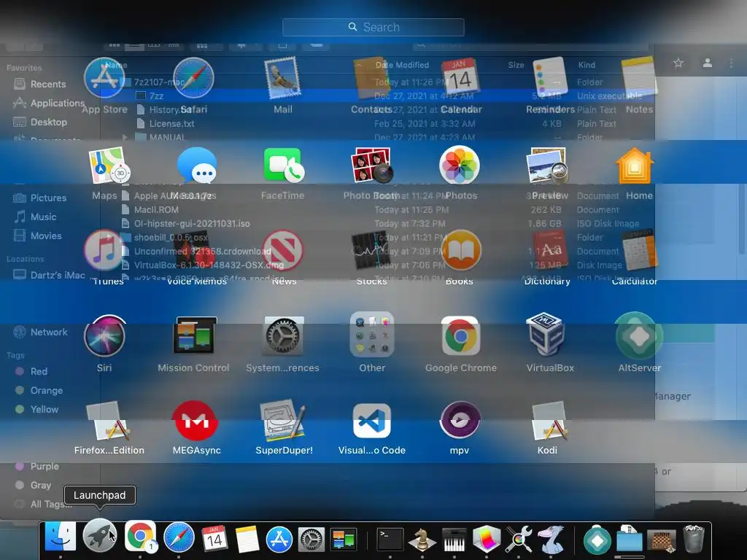Open Siri from Launchpad
Viewport: 747px width, 560px height.
coord(104,336)
